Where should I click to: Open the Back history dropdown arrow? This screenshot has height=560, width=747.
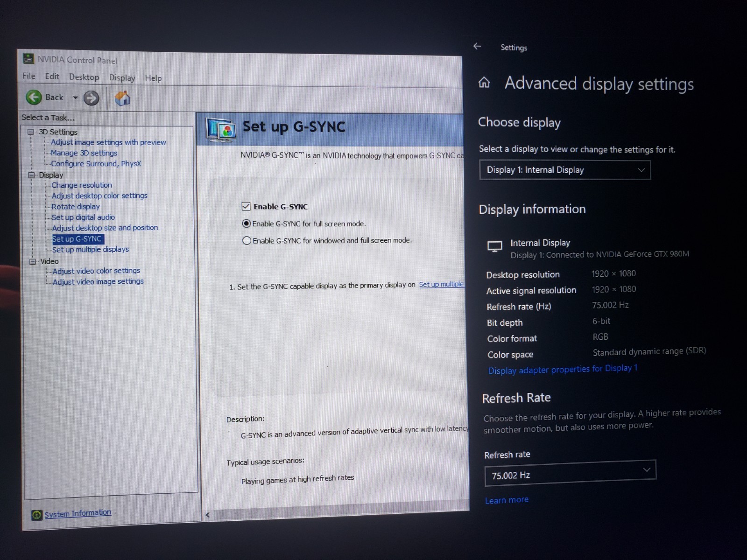tap(75, 98)
